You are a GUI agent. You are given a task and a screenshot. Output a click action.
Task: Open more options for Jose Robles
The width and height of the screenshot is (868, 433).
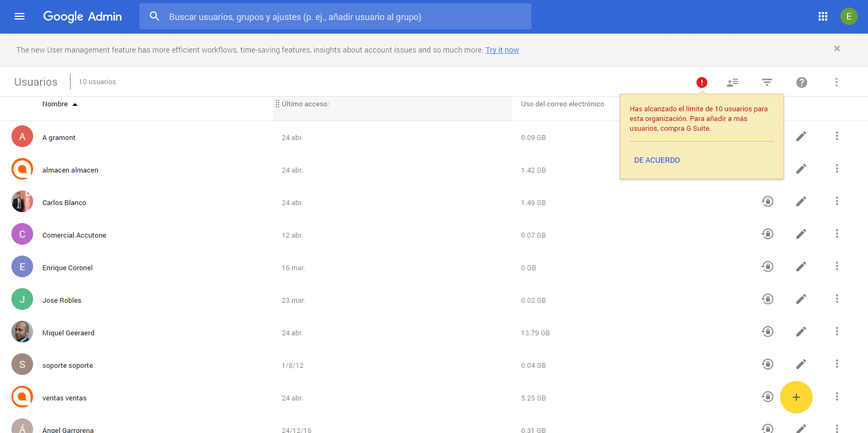tap(837, 299)
